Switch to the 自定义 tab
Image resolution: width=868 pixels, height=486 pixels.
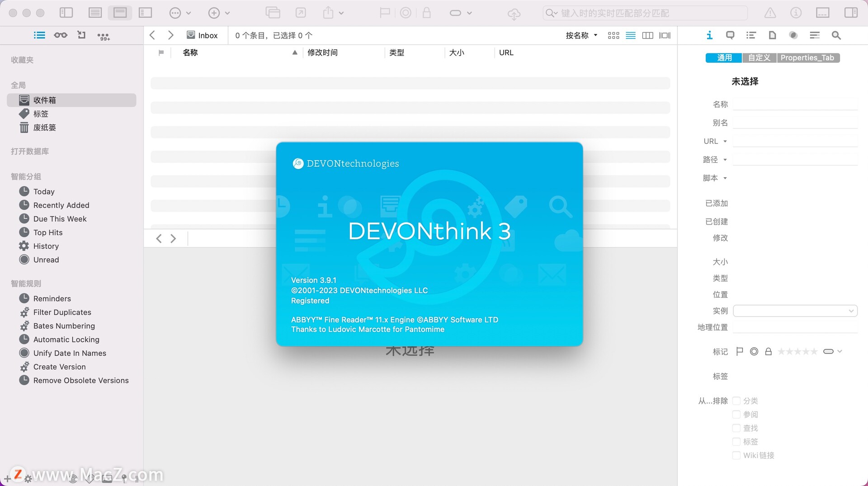(759, 58)
